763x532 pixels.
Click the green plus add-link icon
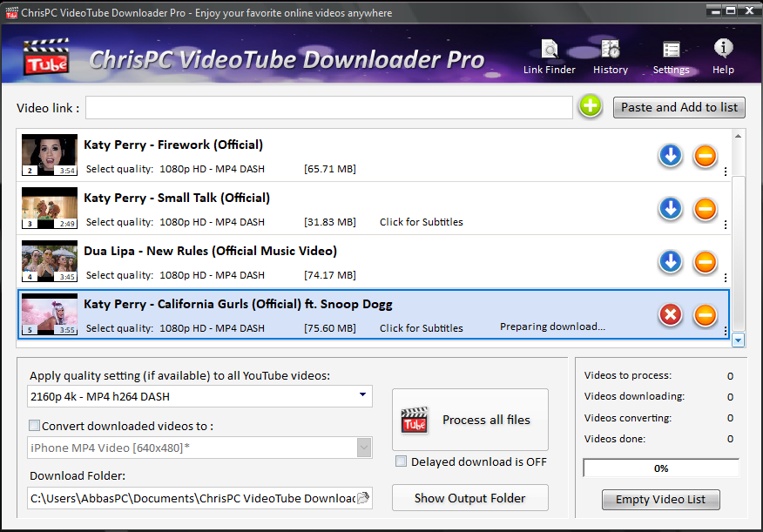591,106
